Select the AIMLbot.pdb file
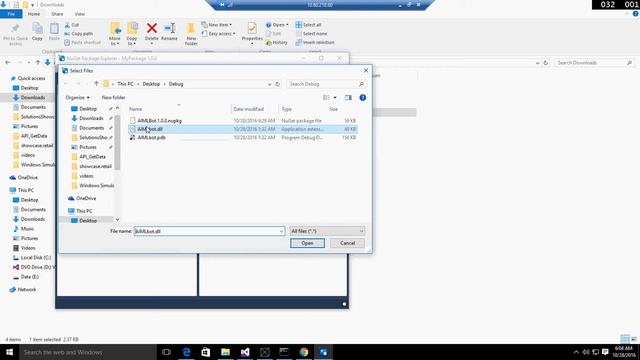Screen dimensions: 640x360 243,138
